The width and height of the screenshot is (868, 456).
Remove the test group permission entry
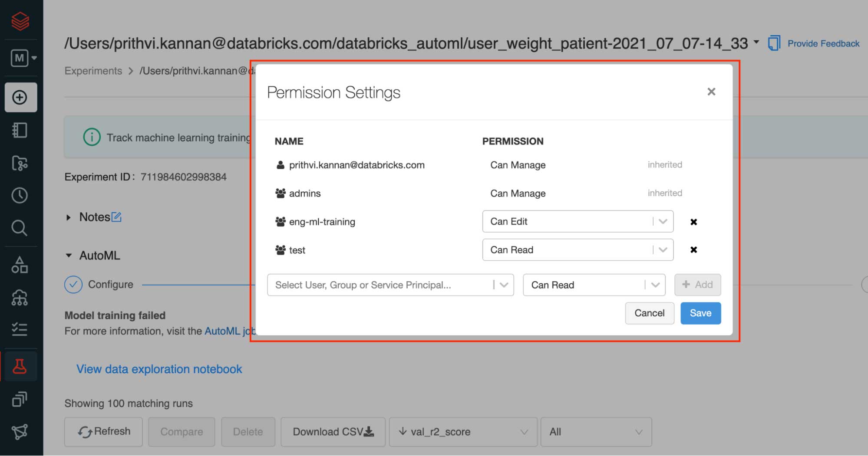[x=693, y=250]
